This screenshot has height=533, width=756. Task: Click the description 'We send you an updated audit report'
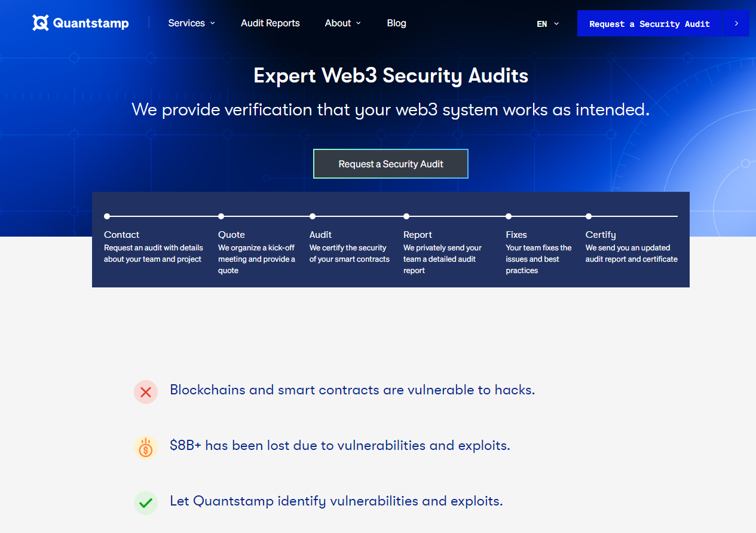(x=632, y=253)
